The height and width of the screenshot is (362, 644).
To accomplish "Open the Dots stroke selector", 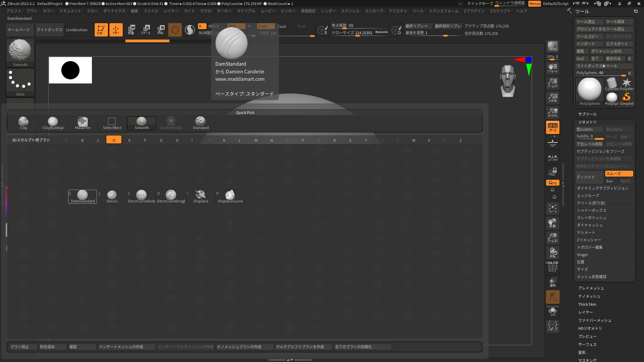I will click(20, 82).
